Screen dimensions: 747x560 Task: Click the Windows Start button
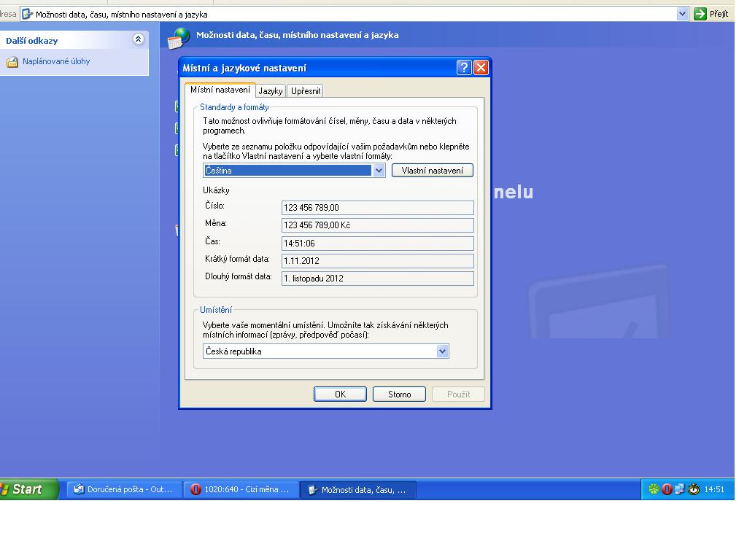coord(26,489)
